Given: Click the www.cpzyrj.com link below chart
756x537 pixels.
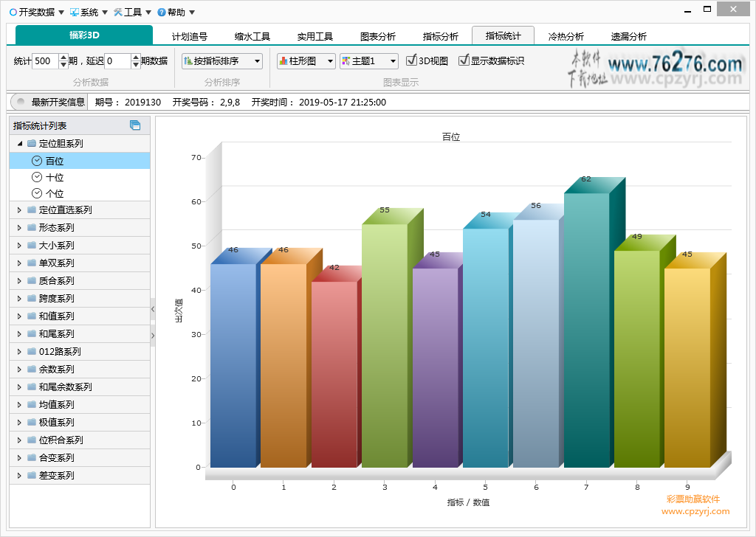Looking at the screenshot, I should 695,511.
